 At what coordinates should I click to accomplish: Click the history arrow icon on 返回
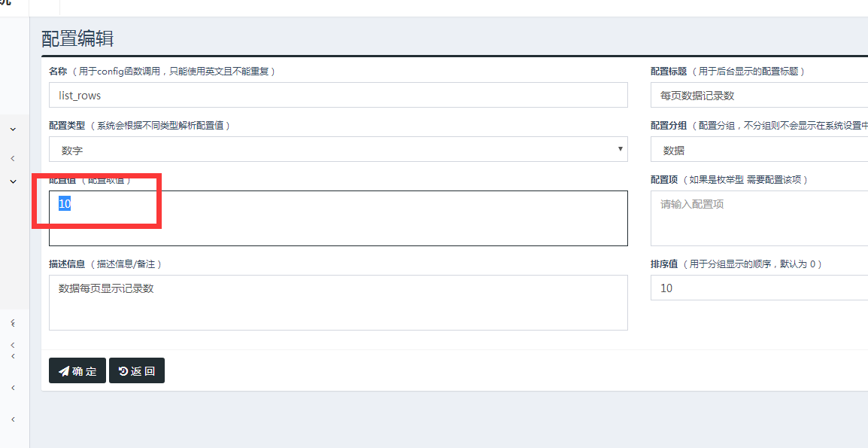(x=123, y=371)
